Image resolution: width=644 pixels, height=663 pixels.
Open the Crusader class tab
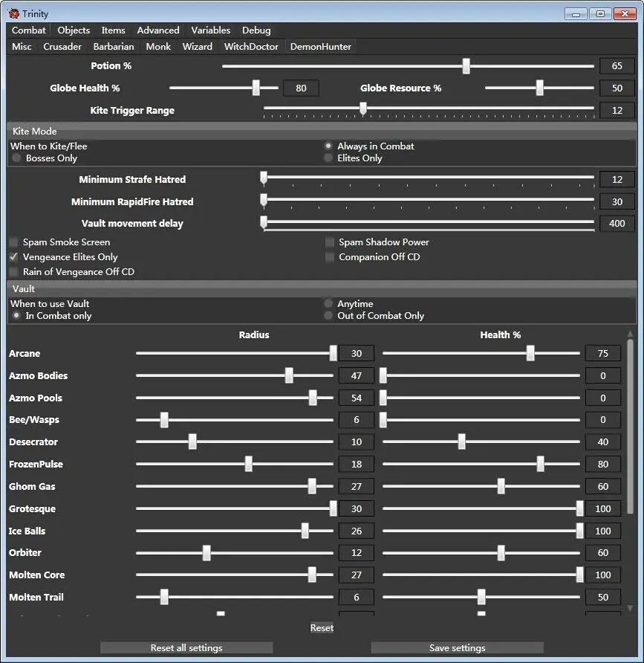(62, 47)
